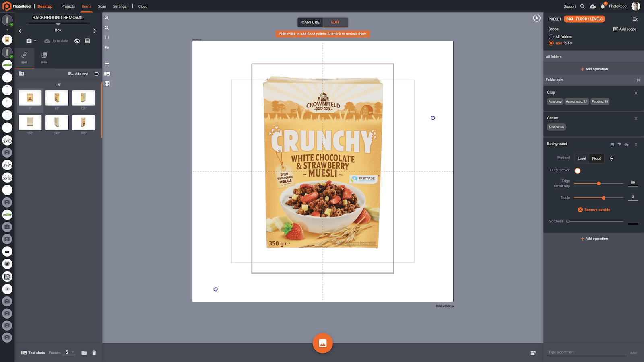
Task: Open the Frames count dropdown
Action: [73, 352]
